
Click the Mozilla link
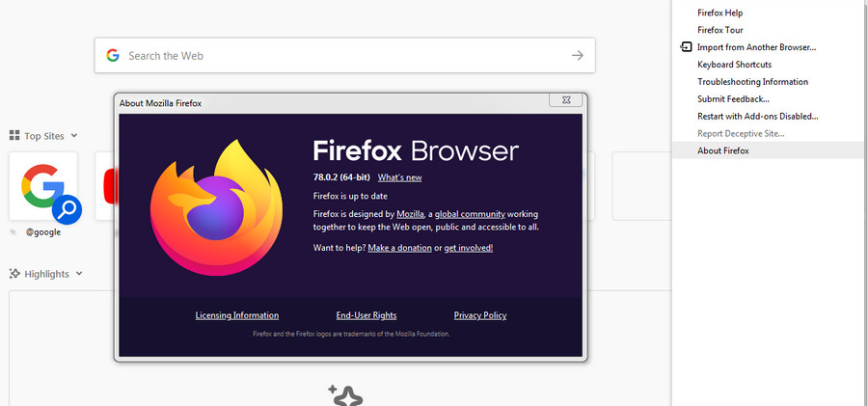[x=410, y=214]
